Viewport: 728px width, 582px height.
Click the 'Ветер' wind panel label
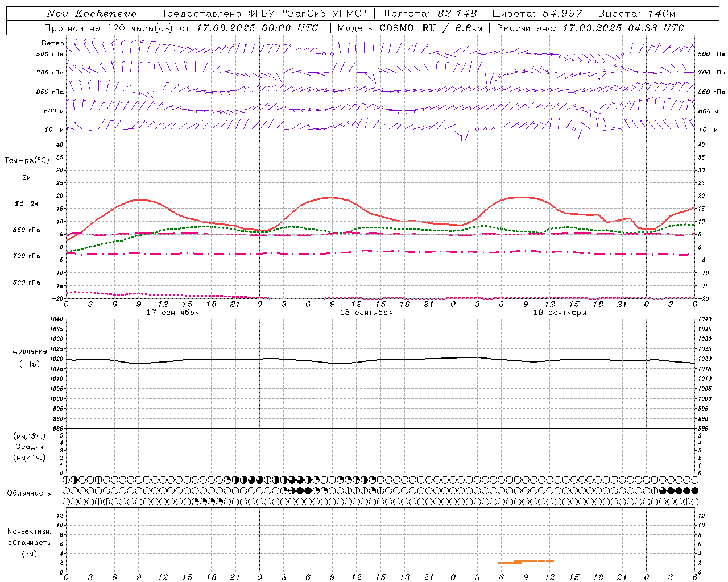click(52, 43)
